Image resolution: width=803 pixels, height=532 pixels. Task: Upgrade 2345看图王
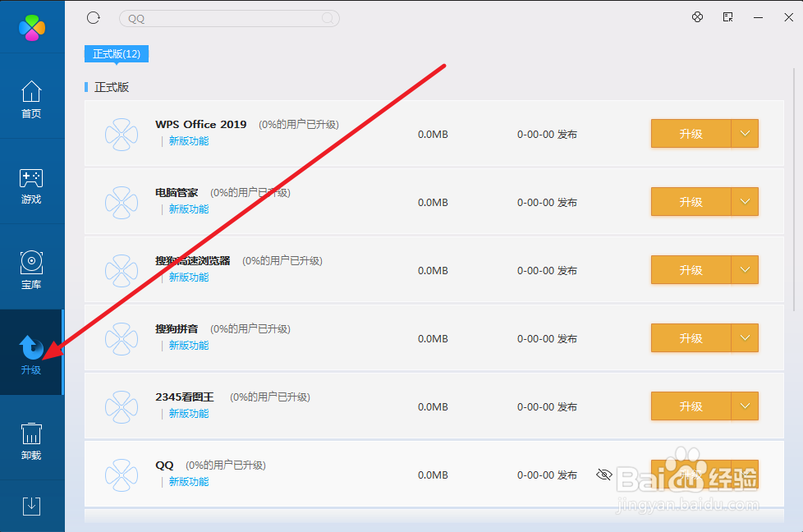[691, 406]
